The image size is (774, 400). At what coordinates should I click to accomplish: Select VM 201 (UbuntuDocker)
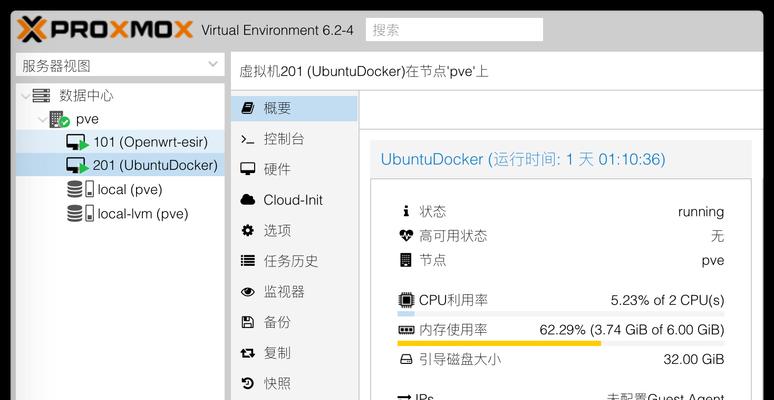pos(120,165)
